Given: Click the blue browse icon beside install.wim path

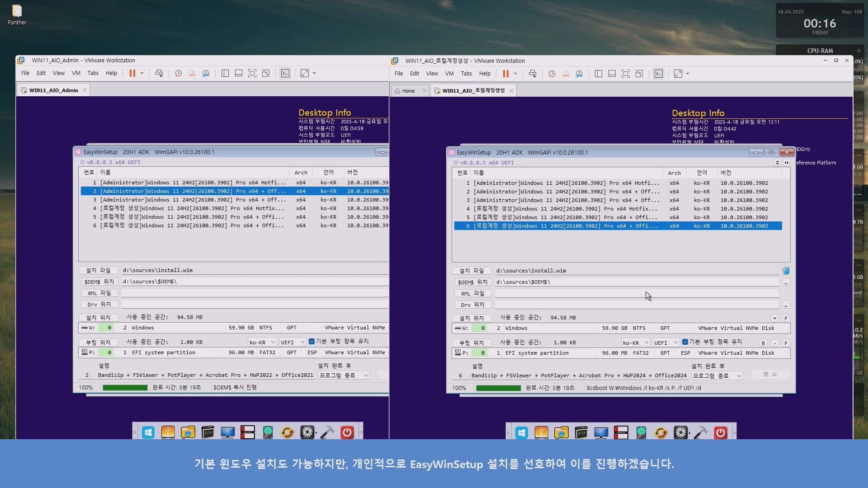Looking at the screenshot, I should [786, 271].
